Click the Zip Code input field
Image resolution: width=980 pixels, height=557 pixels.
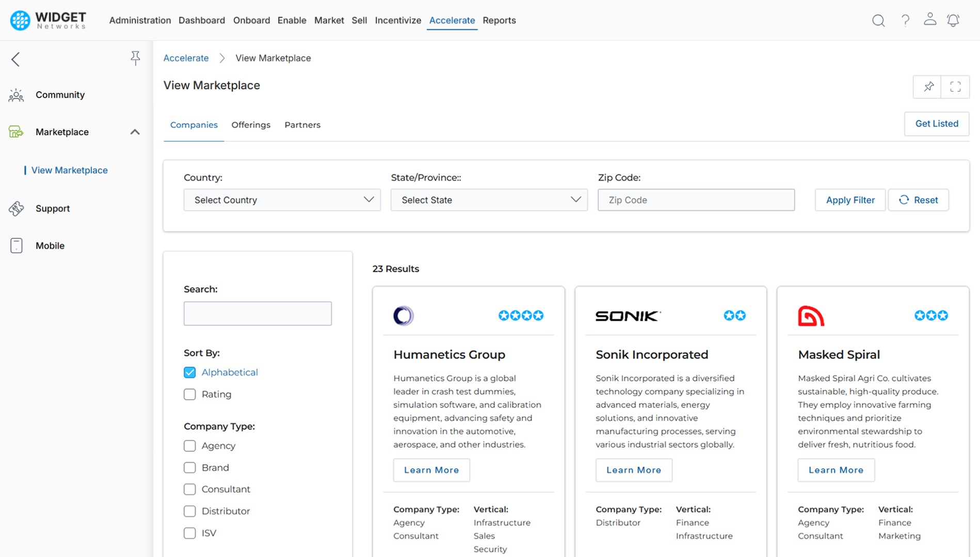point(696,200)
